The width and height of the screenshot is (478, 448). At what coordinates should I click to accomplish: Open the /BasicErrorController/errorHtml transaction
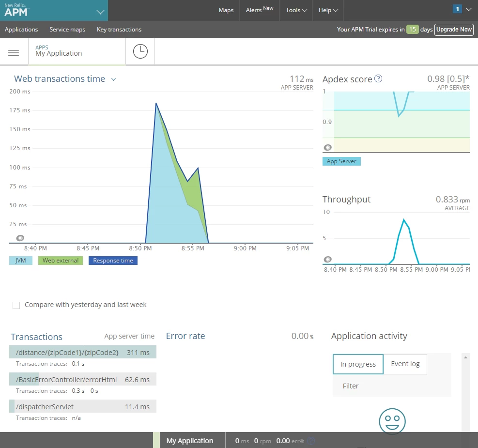point(83,379)
